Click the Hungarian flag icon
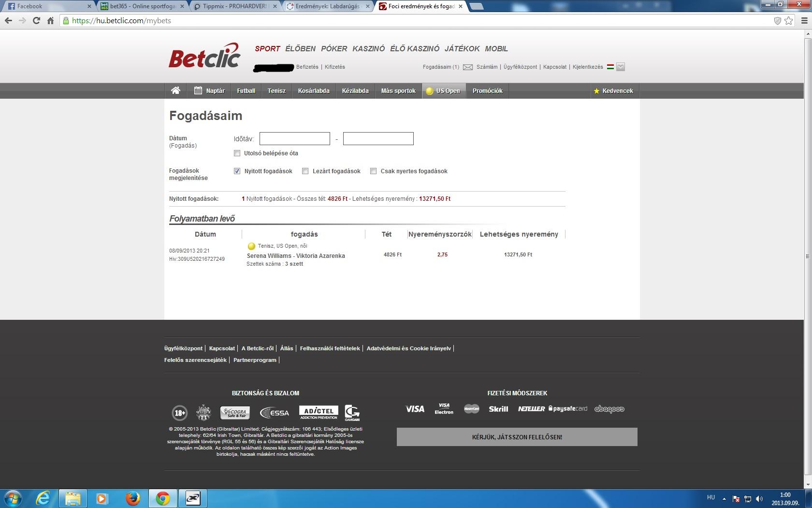This screenshot has width=812, height=508. [610, 67]
